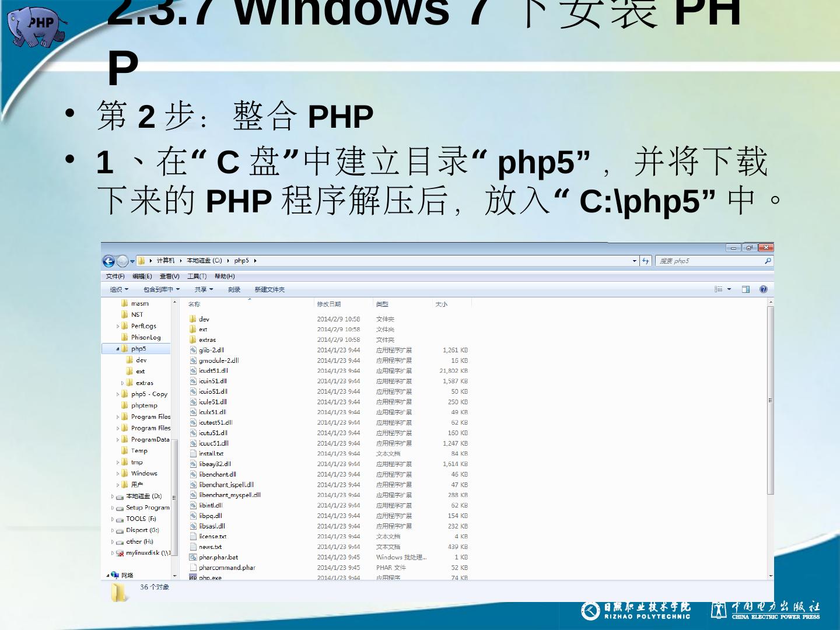Collapse the php5 folder in the tree

(x=118, y=349)
